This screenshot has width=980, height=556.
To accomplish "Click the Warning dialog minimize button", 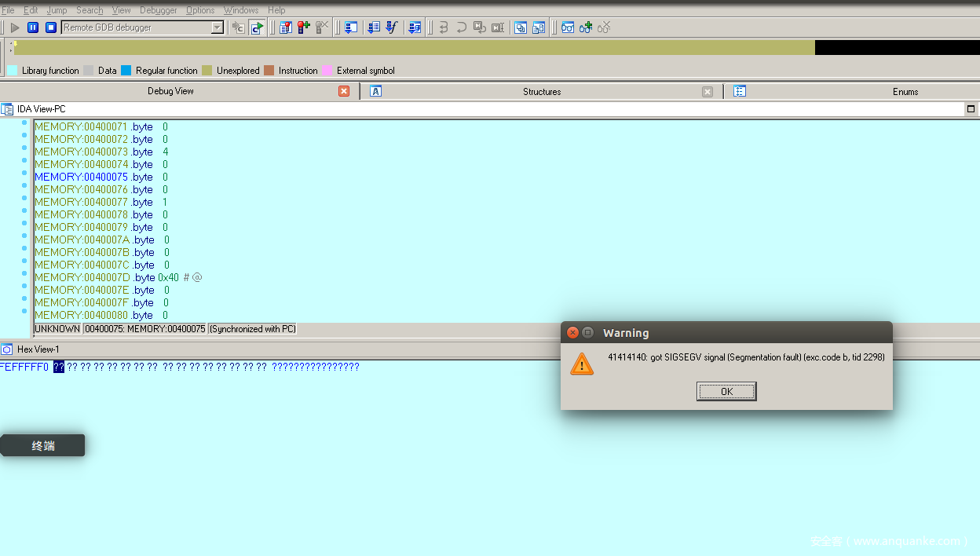I will [x=587, y=333].
